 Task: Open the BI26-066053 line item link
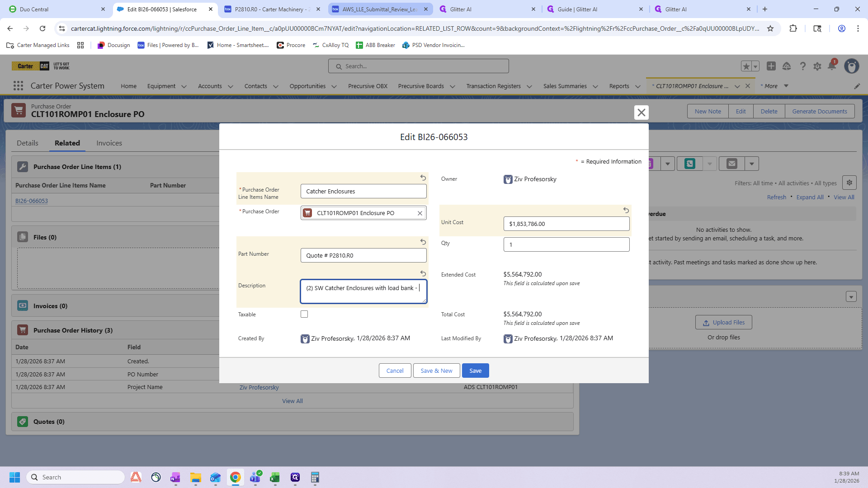click(x=32, y=201)
